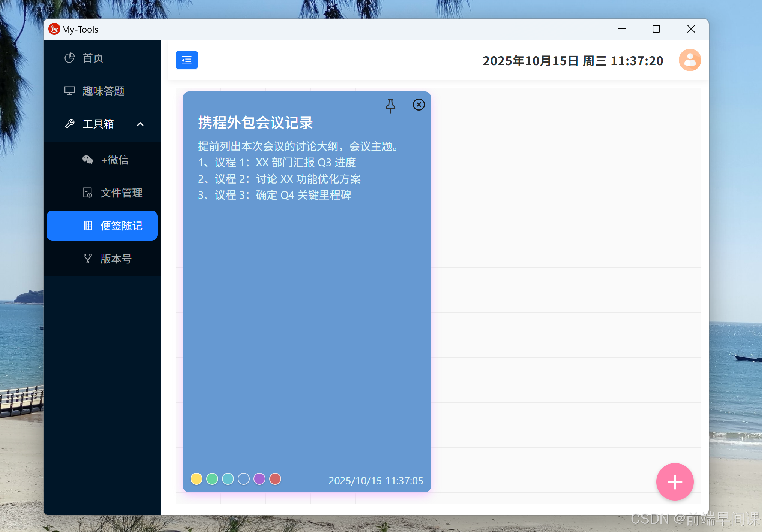Click the grid icon beside 便签随记
762x532 pixels.
[x=88, y=226]
